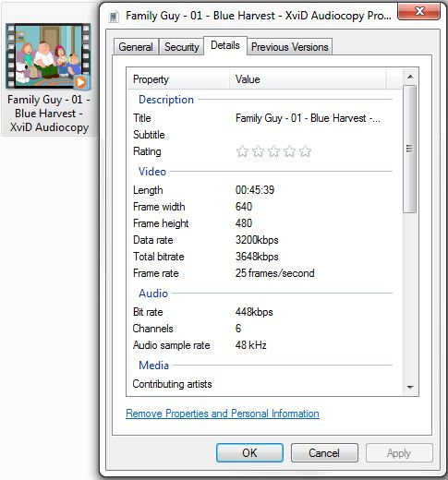Select the frame width value 640
The width and height of the screenshot is (448, 480).
click(x=244, y=207)
